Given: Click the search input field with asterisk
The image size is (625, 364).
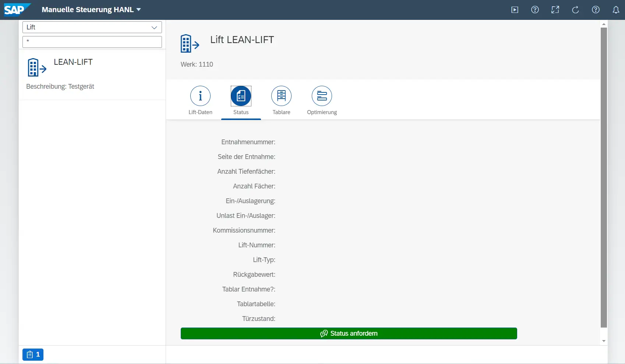Looking at the screenshot, I should tap(92, 42).
